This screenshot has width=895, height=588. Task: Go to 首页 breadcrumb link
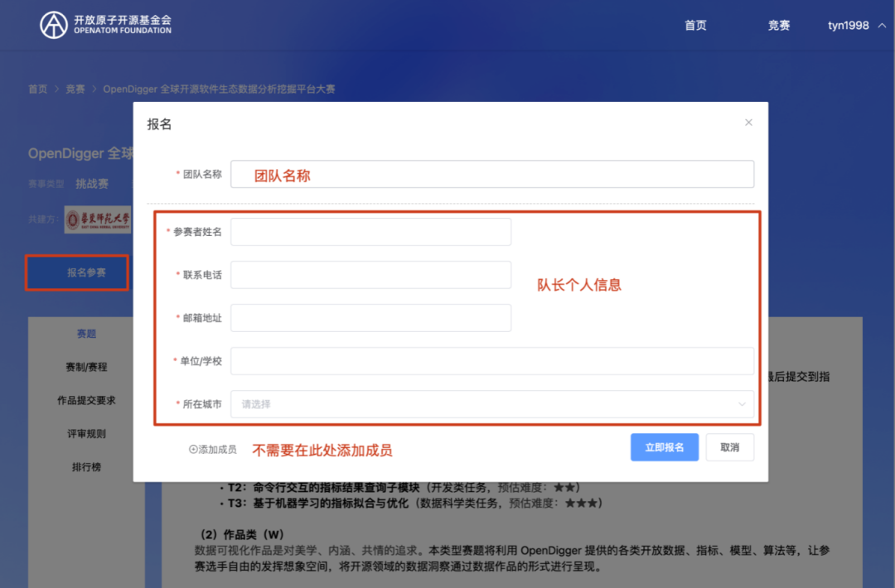[x=37, y=89]
